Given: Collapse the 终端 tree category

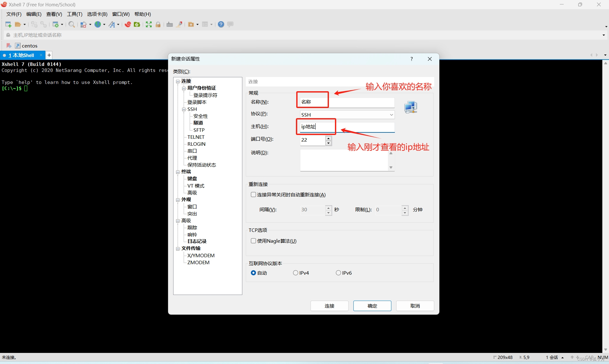Looking at the screenshot, I should pos(178,172).
